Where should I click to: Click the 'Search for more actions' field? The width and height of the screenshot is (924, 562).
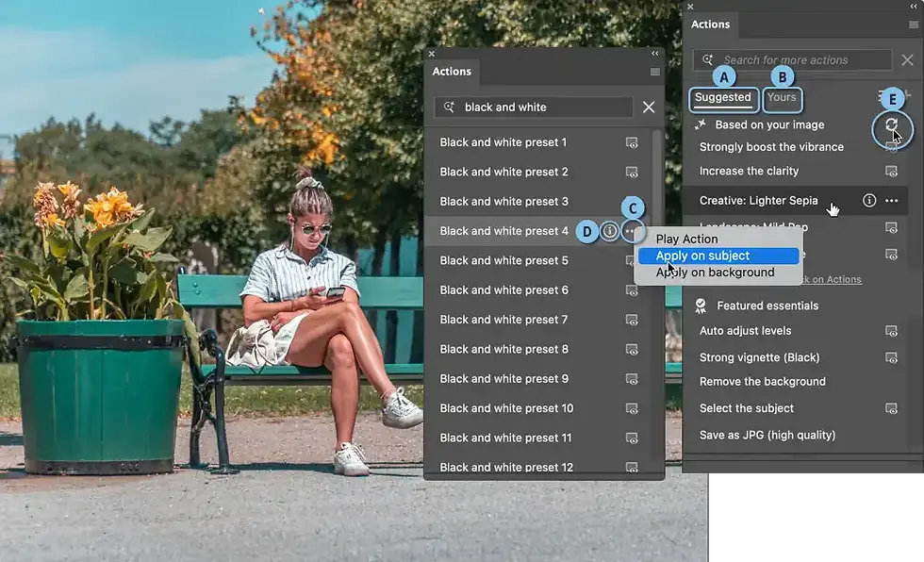click(x=792, y=59)
